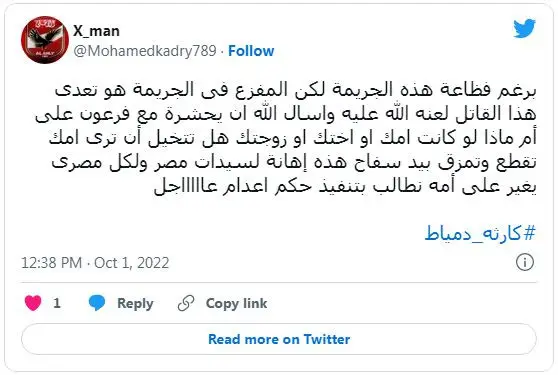
Task: Click the first line of Arabic tweet text
Action: pyautogui.click(x=295, y=90)
